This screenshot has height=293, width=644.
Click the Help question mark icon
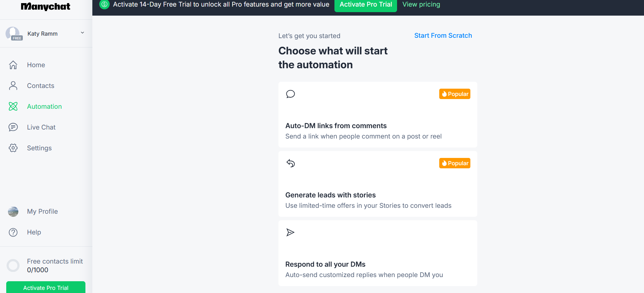[x=13, y=232]
